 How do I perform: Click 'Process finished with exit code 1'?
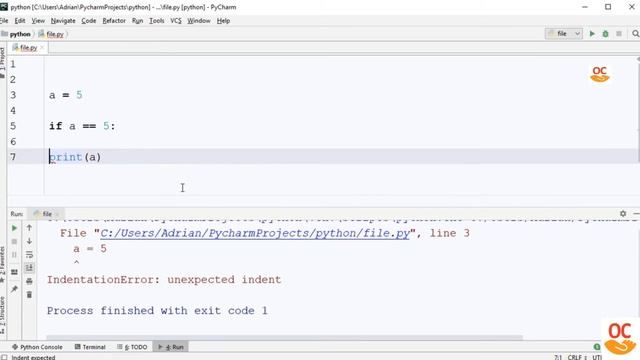click(157, 311)
